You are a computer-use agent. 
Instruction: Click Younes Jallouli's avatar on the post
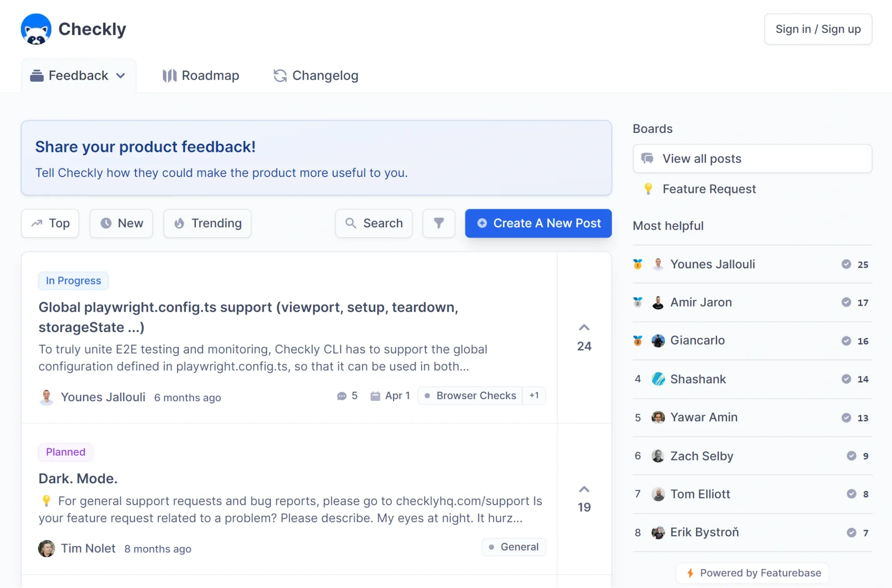46,397
